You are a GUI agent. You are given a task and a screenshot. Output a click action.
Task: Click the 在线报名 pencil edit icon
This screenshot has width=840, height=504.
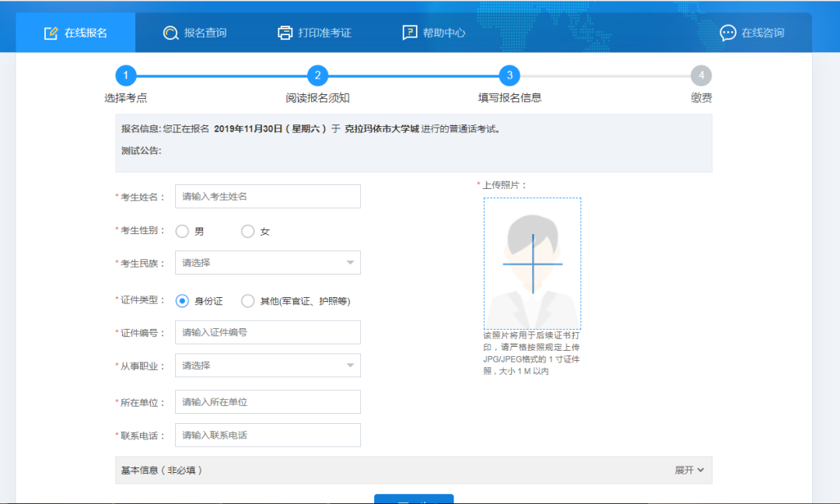pyautogui.click(x=51, y=33)
